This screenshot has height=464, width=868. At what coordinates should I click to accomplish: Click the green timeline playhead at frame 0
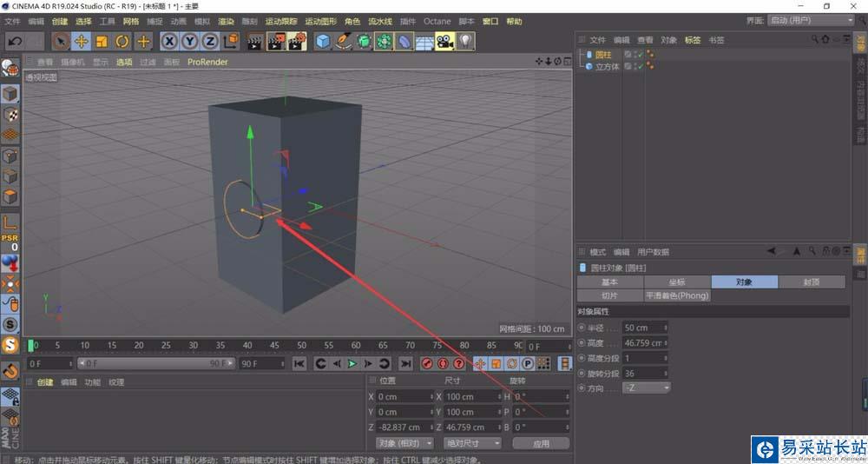pos(31,345)
